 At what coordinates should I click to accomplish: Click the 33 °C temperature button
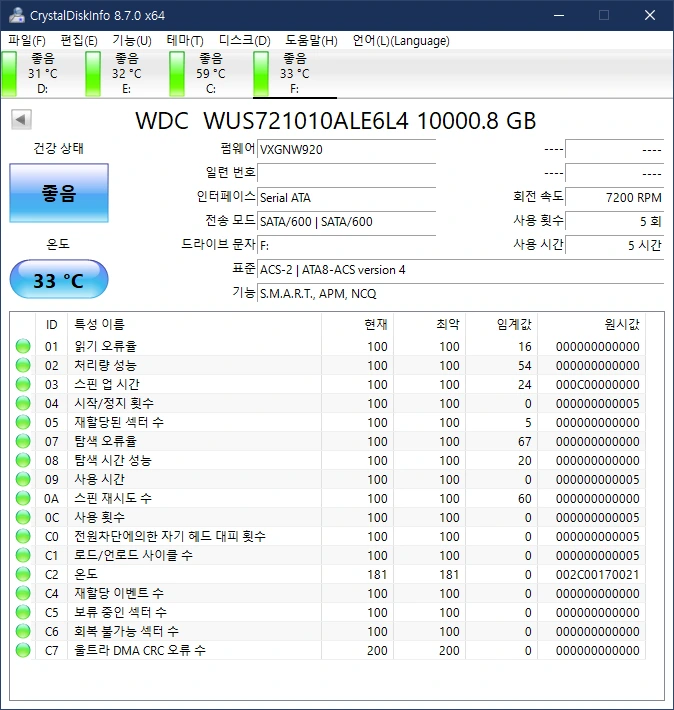tap(59, 279)
